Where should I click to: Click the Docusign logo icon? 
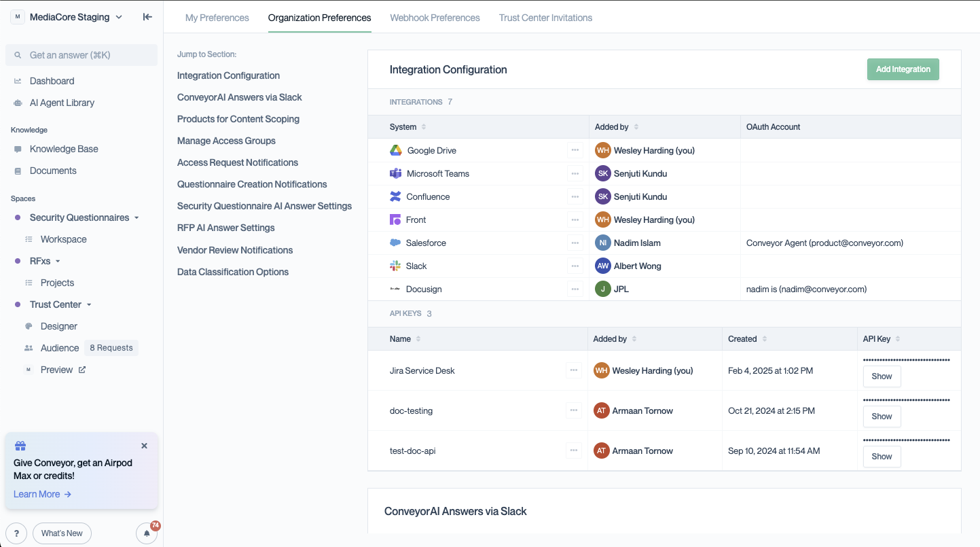point(395,289)
